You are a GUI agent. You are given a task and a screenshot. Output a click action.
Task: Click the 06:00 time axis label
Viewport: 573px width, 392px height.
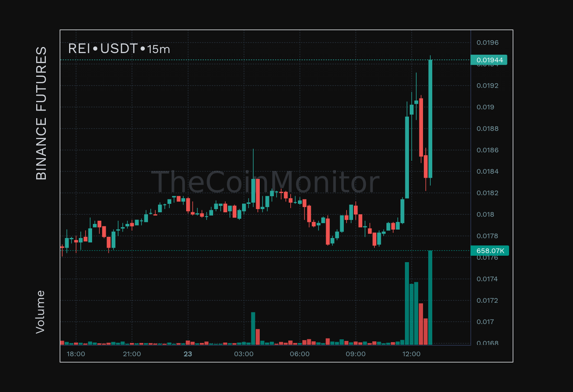point(299,354)
